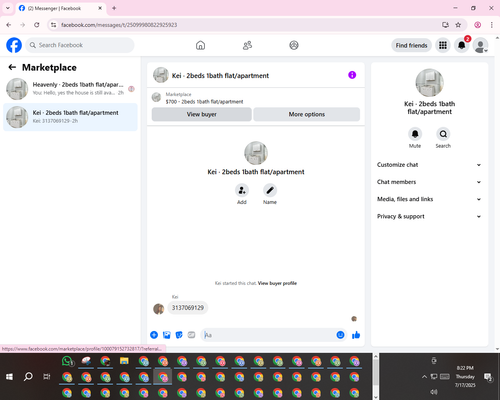Open File Explorer from the taskbar
Screen dimensions: 500x400
[124, 361]
